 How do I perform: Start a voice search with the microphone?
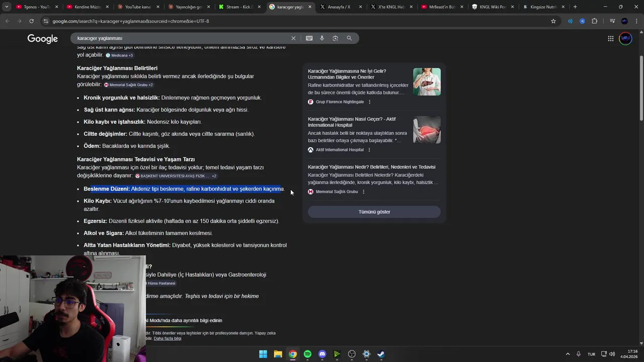[322, 38]
